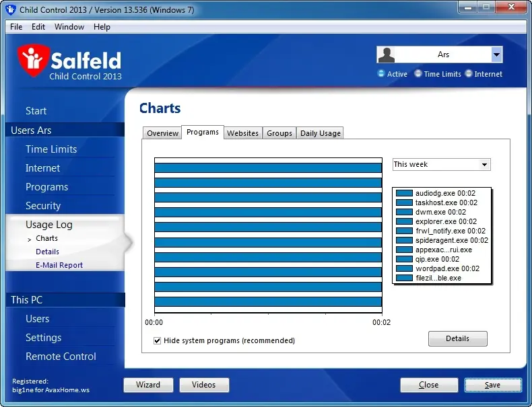Switch to the Groups tab
Screen dimensions: 532x407
(x=279, y=133)
